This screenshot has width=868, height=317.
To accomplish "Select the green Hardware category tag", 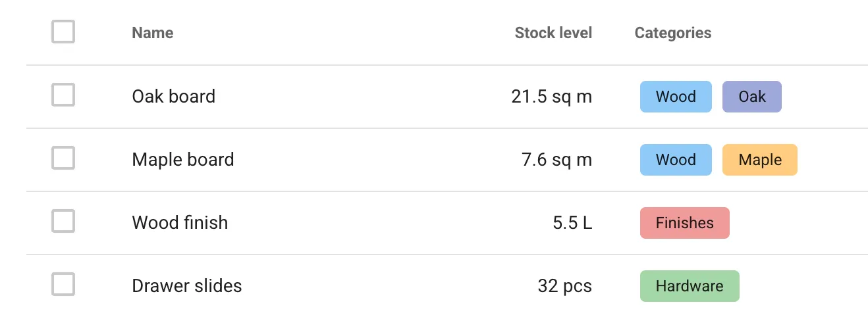I will (690, 286).
